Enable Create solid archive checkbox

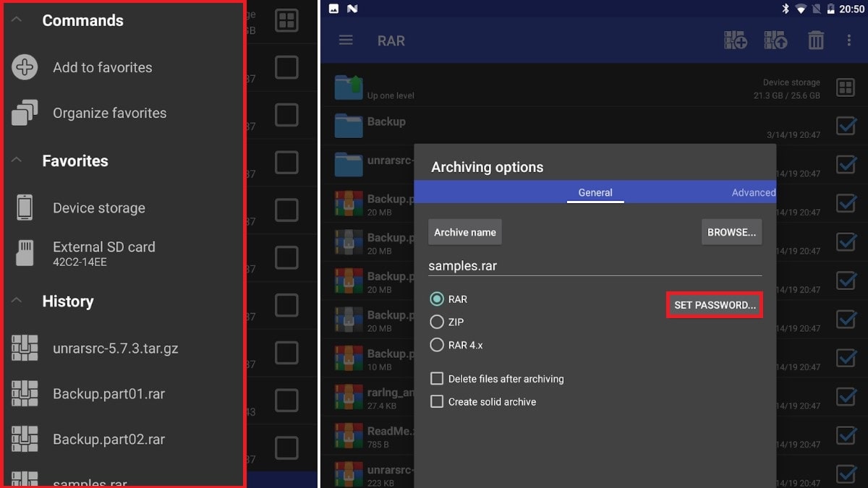pyautogui.click(x=437, y=401)
